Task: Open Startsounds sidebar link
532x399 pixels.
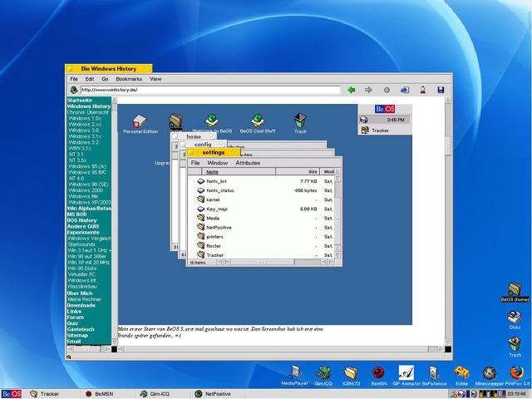Action: [81, 244]
